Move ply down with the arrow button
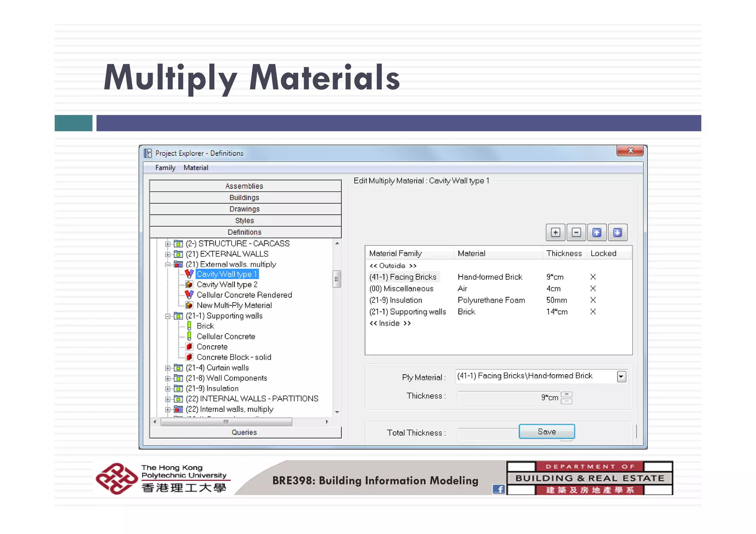The height and width of the screenshot is (534, 756). click(617, 232)
